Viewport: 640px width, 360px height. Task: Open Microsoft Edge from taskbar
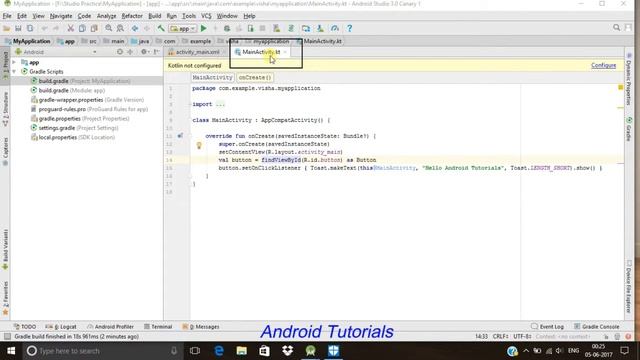coord(219,351)
